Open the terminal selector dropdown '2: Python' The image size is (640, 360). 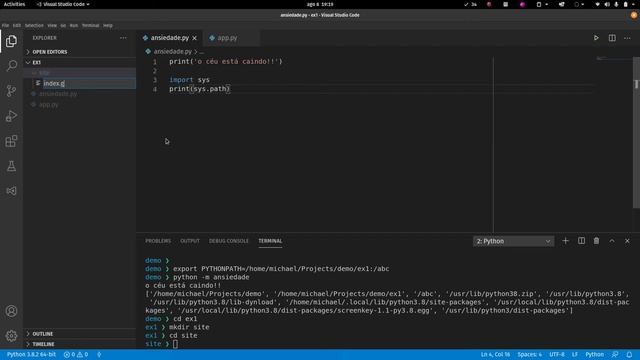coord(513,241)
